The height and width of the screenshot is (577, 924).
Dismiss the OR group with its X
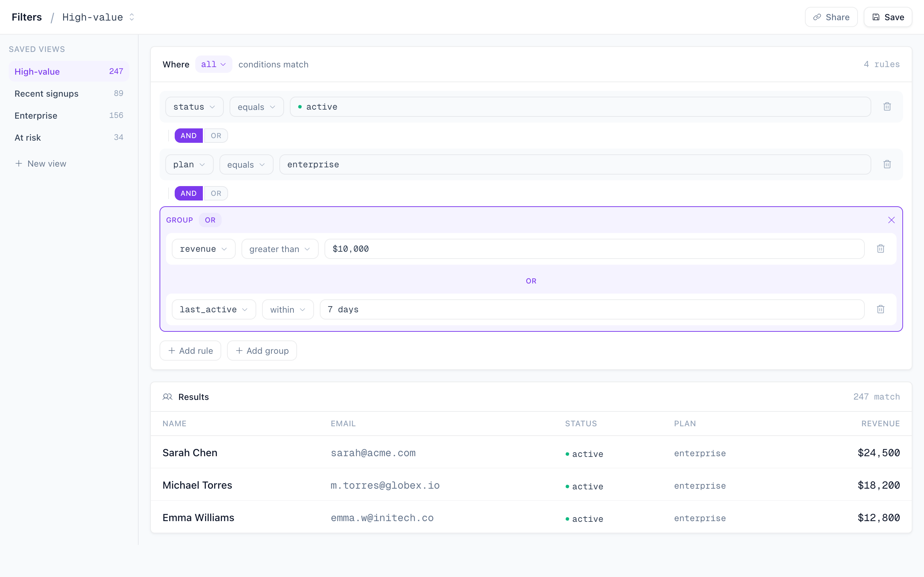[891, 220]
